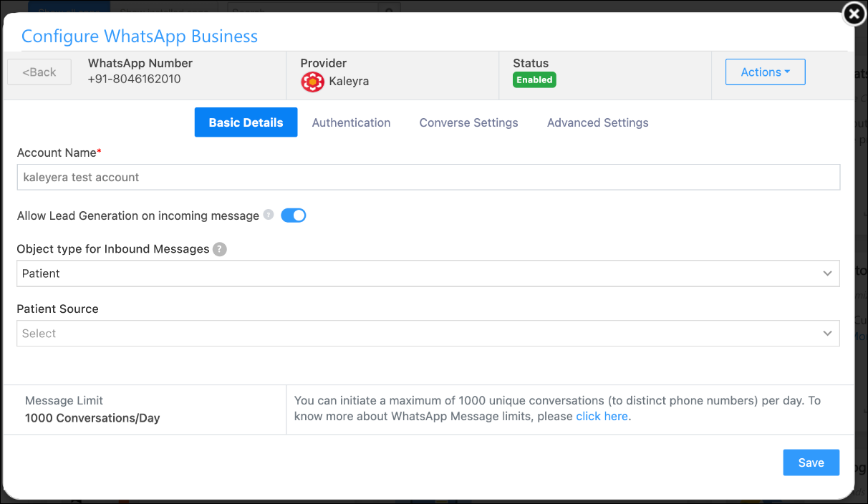Expand Object type for Inbound Messages dropdown
868x504 pixels.
pyautogui.click(x=428, y=273)
